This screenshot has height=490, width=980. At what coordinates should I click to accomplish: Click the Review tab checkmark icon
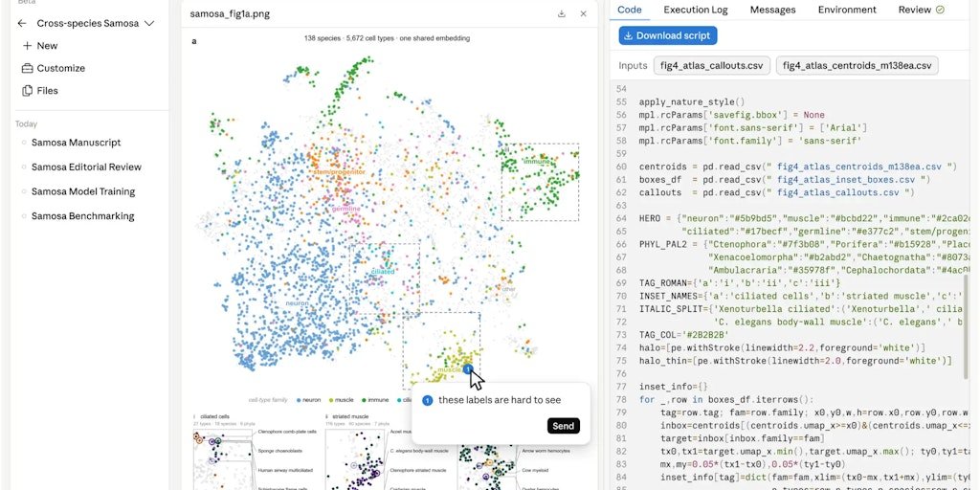[940, 10]
